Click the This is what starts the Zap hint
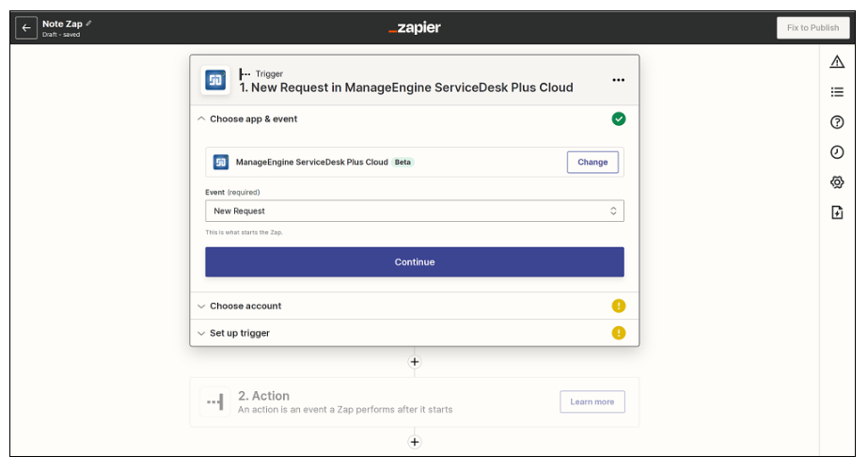Image resolution: width=868 pixels, height=472 pixels. 245,232
